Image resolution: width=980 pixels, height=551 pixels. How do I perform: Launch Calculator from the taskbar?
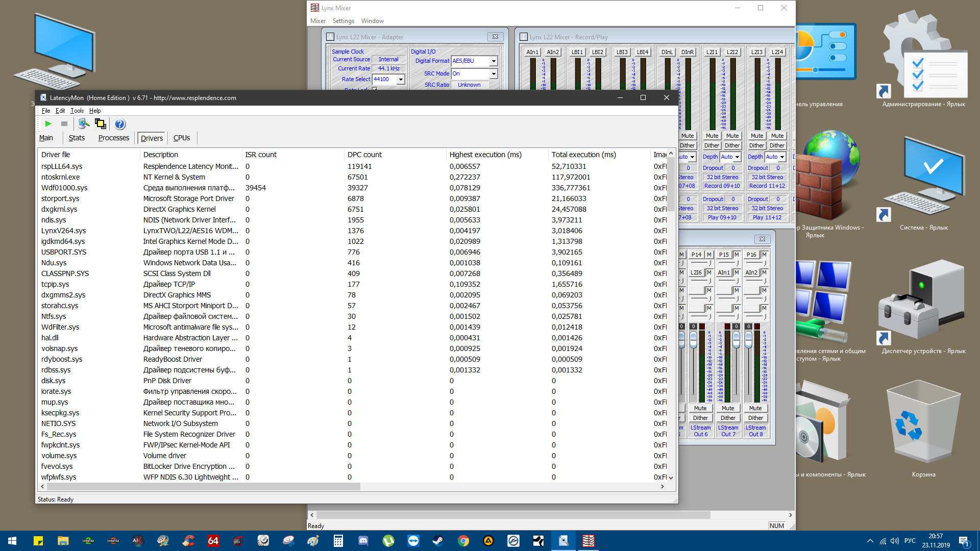click(x=338, y=541)
